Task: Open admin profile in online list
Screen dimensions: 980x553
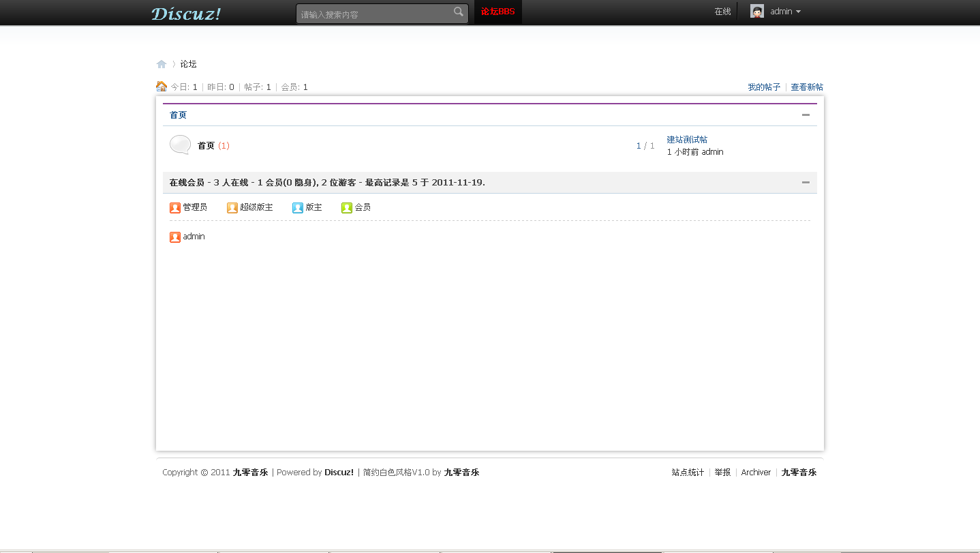Action: click(x=194, y=237)
